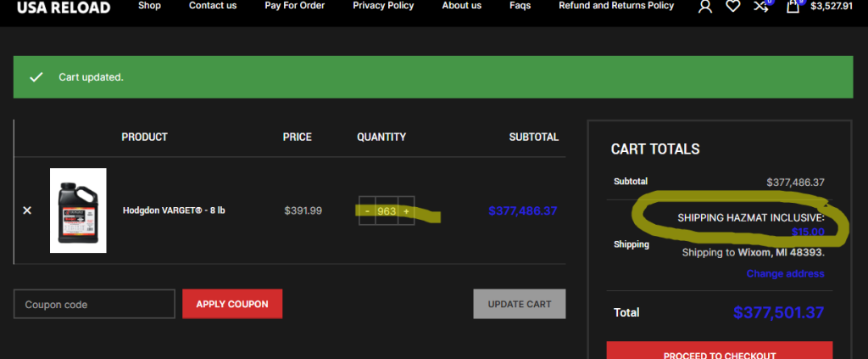This screenshot has width=868, height=359.
Task: Open the Shop menu item
Action: [x=149, y=6]
